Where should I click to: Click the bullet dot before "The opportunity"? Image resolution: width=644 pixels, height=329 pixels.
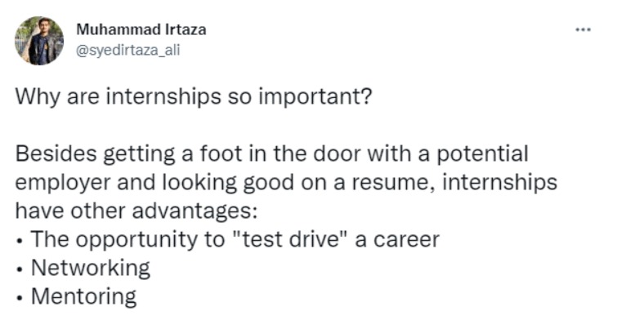[x=20, y=241]
